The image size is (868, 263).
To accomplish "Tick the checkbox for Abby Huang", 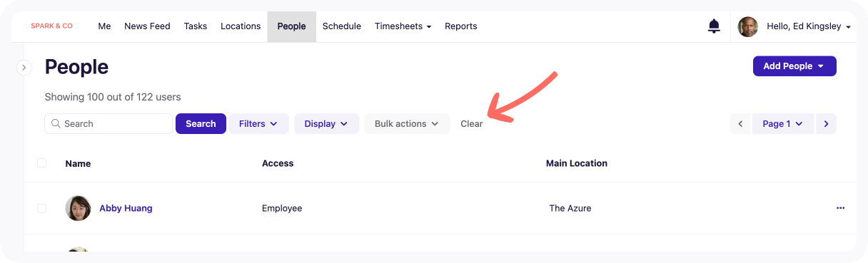I will (x=41, y=208).
